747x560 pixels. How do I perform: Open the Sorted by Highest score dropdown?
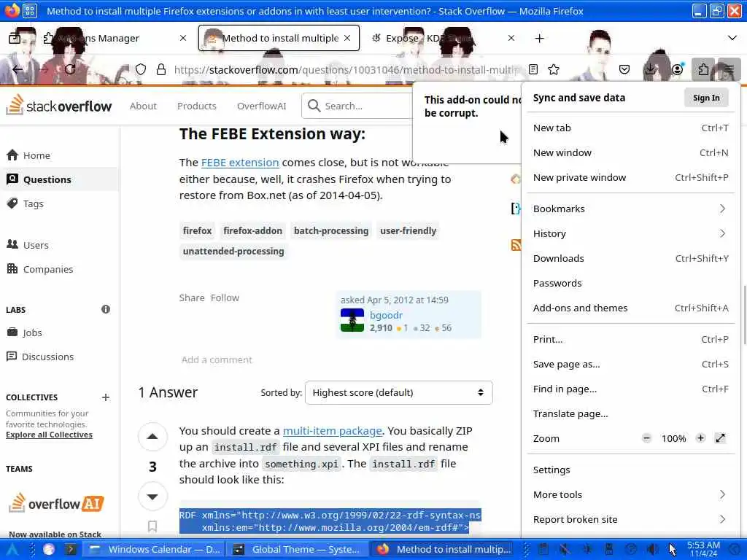[399, 392]
